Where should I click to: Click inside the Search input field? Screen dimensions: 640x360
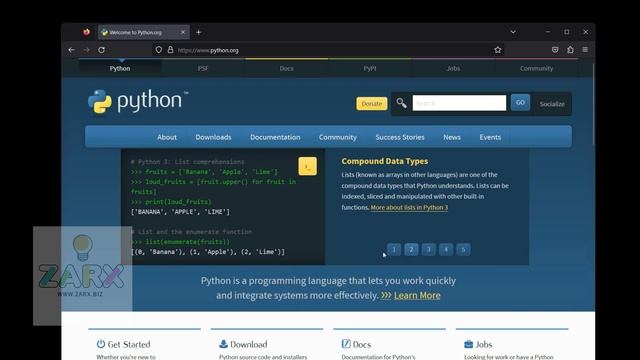tap(459, 103)
